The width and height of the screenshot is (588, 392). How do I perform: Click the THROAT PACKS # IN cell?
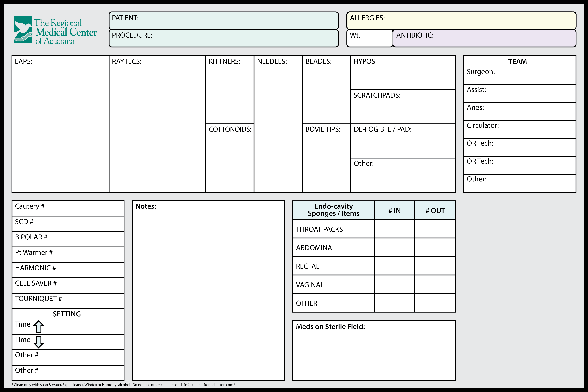pyautogui.click(x=394, y=229)
